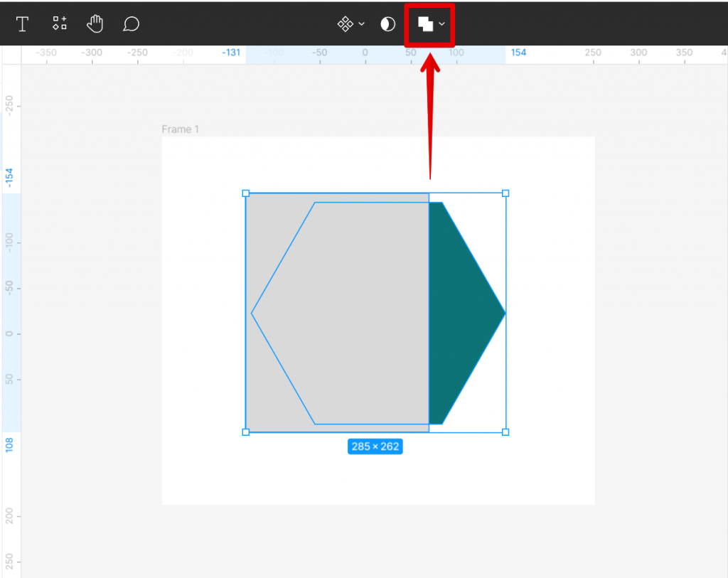Click the blue 154 marker on the ruler
The height and width of the screenshot is (578, 728).
(518, 53)
